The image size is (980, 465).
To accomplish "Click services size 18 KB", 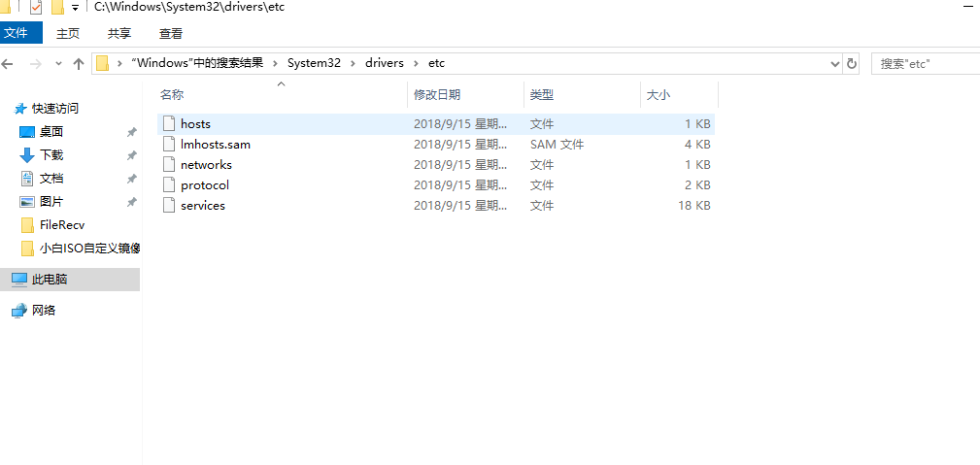I will (694, 206).
